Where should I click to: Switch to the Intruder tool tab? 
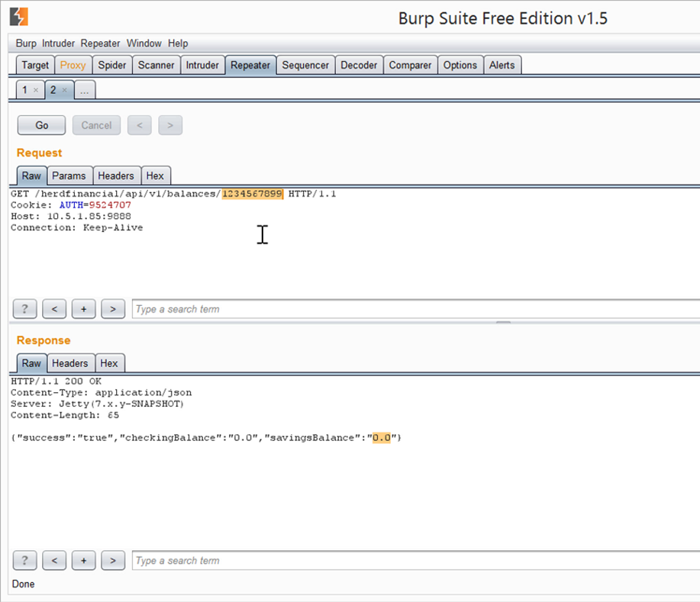coord(202,65)
